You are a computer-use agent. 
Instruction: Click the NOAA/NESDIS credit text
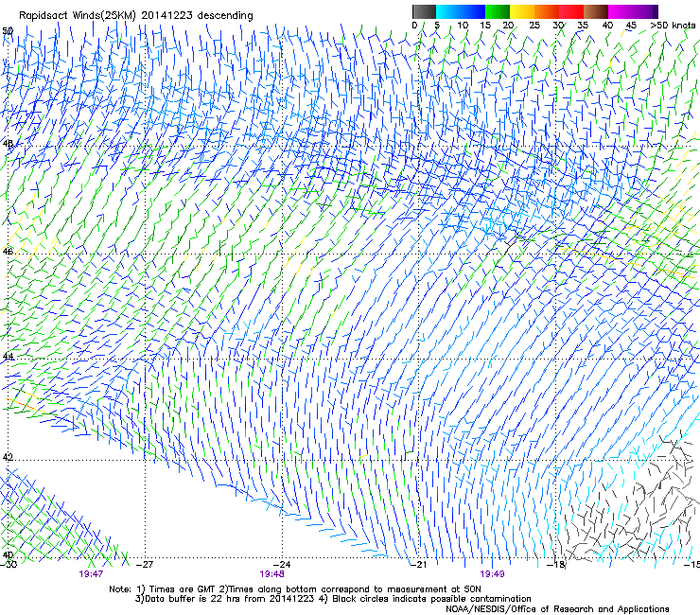pyautogui.click(x=557, y=609)
